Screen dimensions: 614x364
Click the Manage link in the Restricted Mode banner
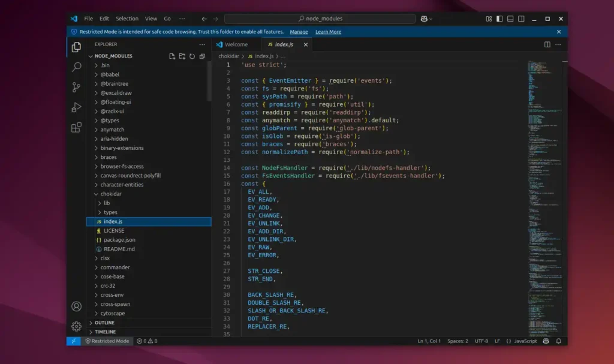pyautogui.click(x=299, y=31)
